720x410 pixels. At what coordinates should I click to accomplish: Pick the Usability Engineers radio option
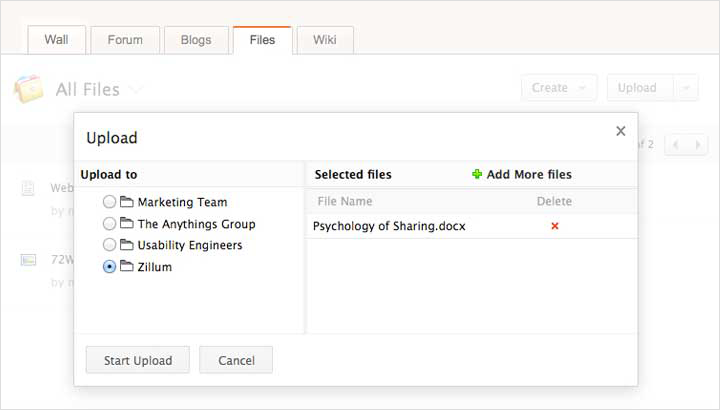pyautogui.click(x=109, y=245)
